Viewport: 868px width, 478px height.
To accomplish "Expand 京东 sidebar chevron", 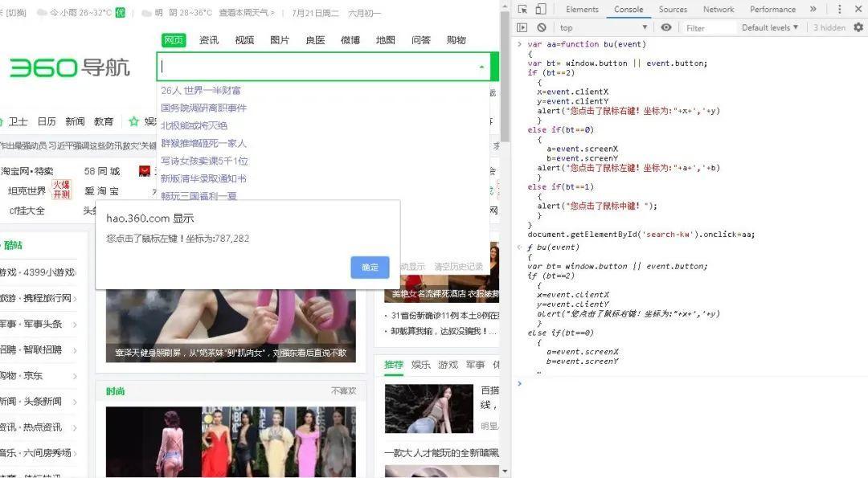I will (x=75, y=376).
